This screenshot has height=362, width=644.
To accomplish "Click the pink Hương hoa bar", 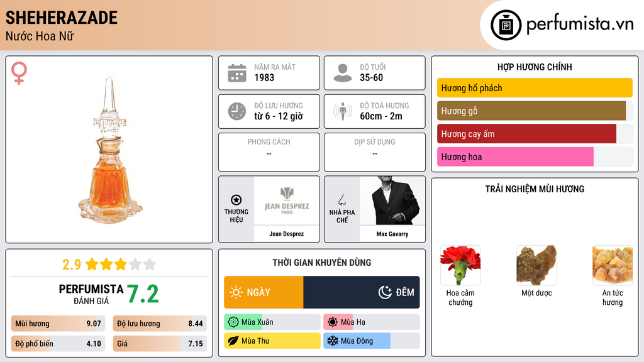I will (x=516, y=156).
